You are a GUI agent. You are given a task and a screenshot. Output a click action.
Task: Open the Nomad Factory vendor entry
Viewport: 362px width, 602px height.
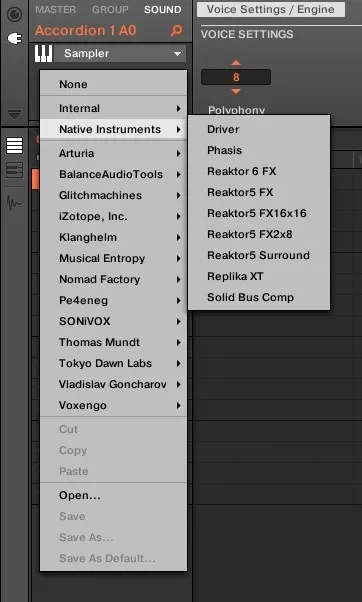[114, 280]
